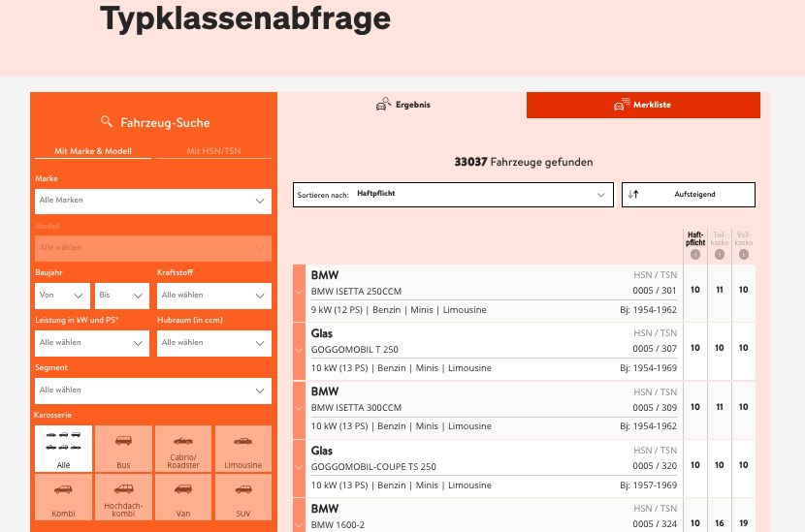The image size is (805, 532).
Task: Select the Hochdachkombi body type
Action: tap(123, 497)
